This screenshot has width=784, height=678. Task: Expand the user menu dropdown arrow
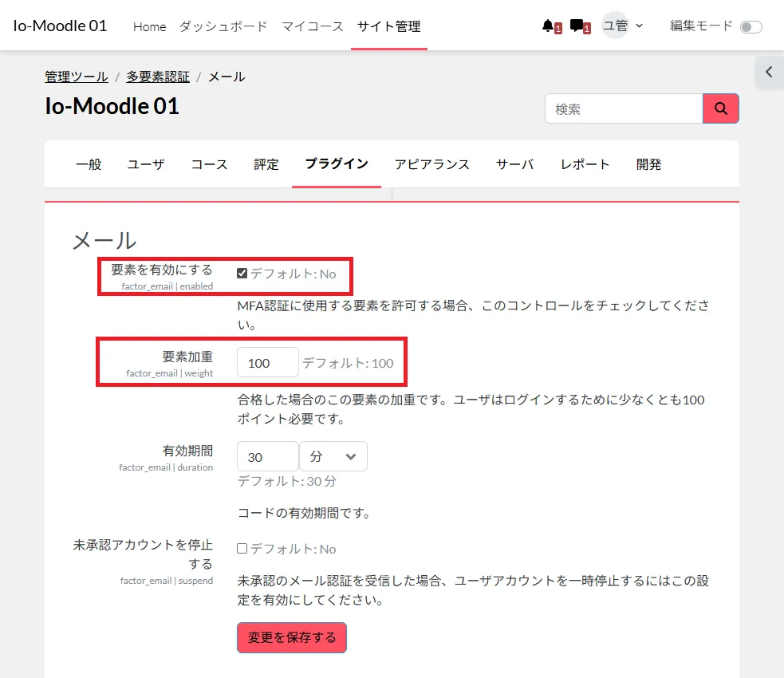639,26
